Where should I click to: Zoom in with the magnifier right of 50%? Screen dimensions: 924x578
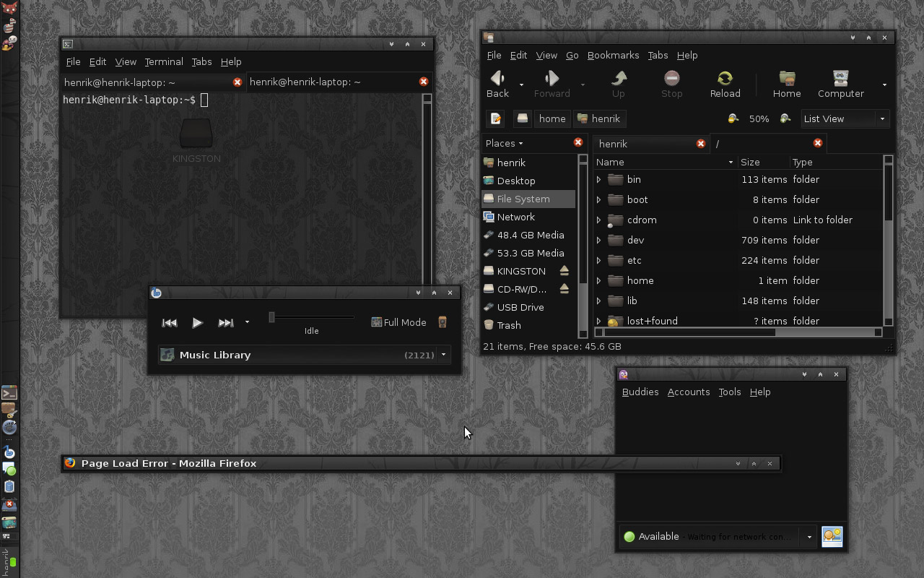coord(785,118)
